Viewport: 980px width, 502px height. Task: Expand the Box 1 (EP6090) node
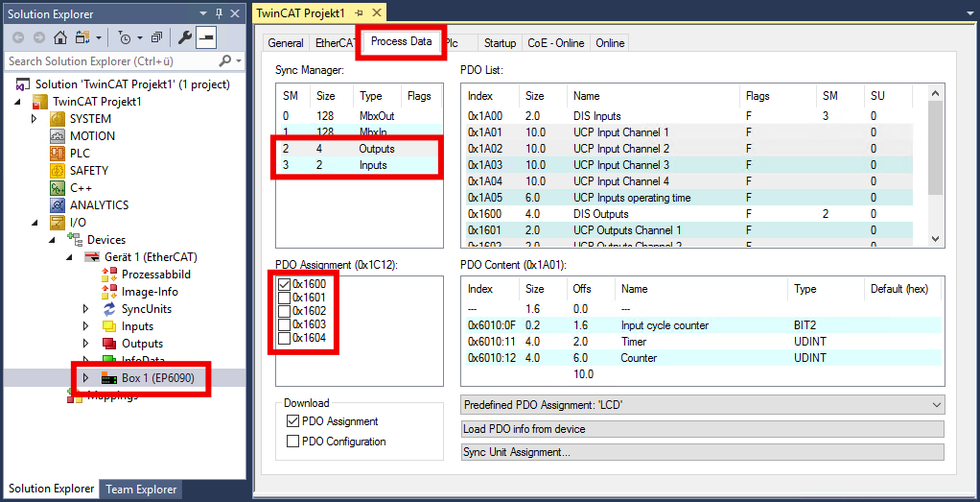click(x=86, y=378)
